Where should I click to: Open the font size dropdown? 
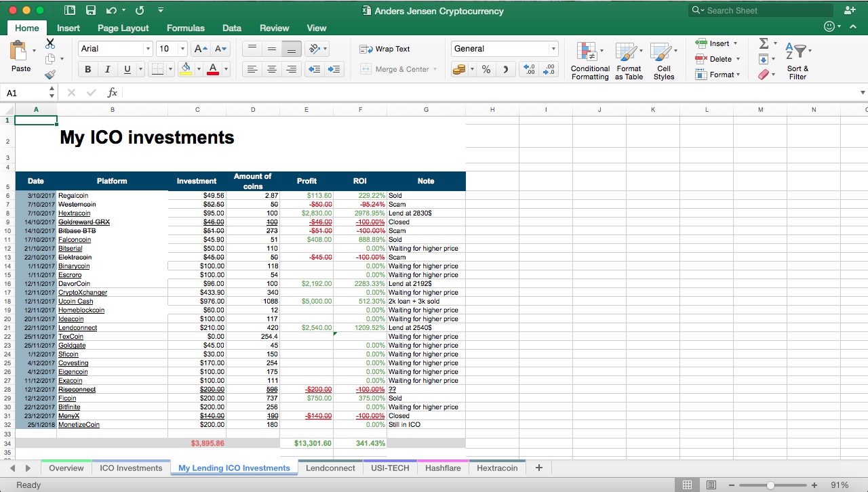coord(182,49)
